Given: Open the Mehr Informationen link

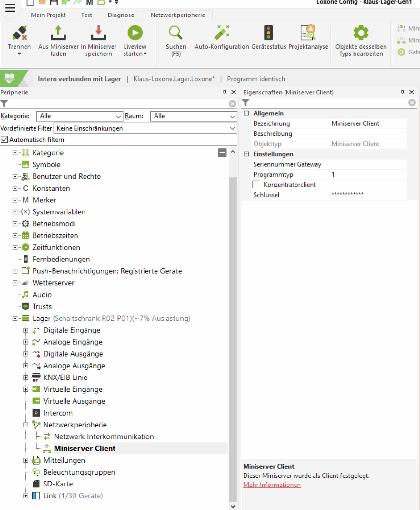Looking at the screenshot, I should coord(272,485).
